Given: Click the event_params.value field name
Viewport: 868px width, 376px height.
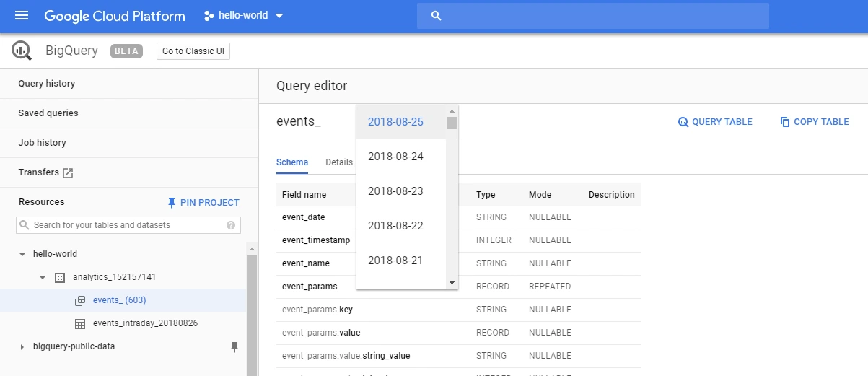Looking at the screenshot, I should 321,333.
